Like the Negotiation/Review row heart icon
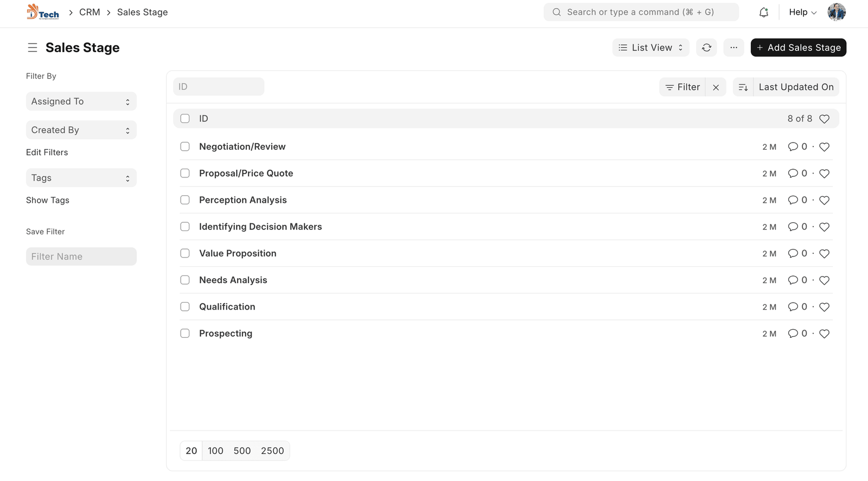 click(824, 147)
